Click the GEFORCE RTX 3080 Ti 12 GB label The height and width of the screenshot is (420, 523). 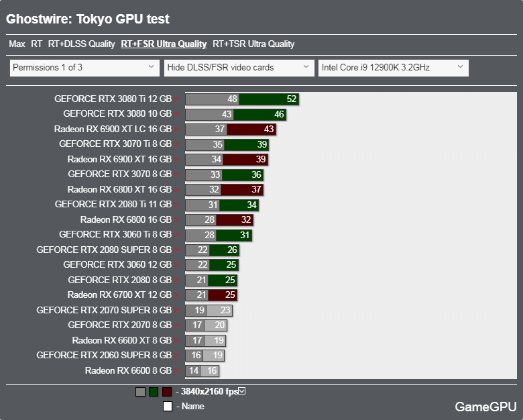113,99
